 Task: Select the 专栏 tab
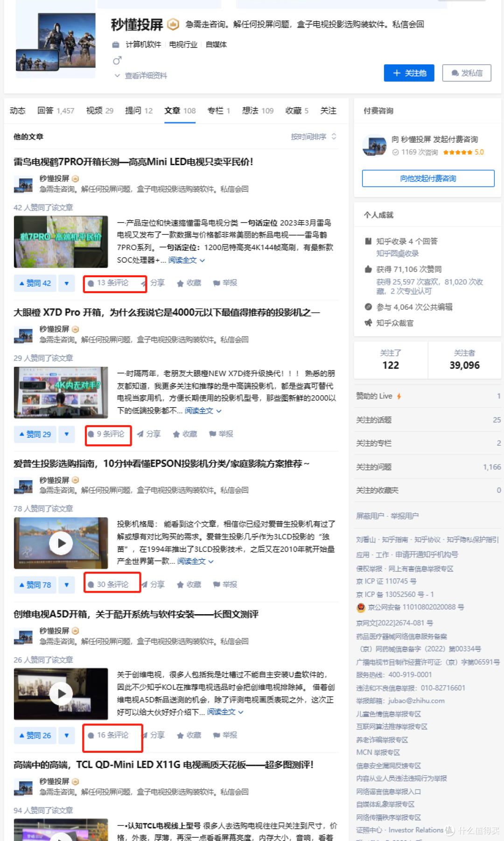[218, 111]
